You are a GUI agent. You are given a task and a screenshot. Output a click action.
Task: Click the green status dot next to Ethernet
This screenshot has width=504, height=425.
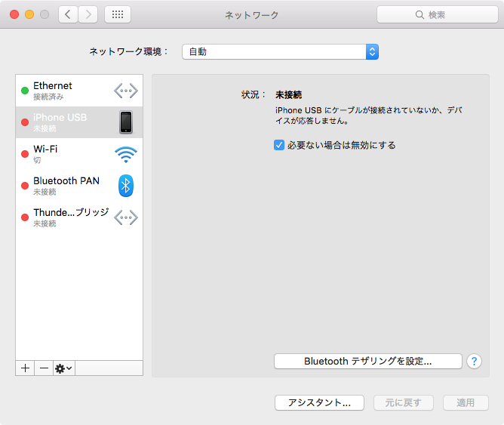pyautogui.click(x=25, y=91)
